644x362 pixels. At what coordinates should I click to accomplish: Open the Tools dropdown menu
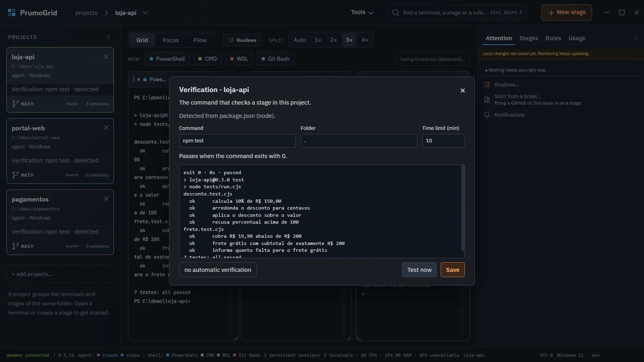(x=362, y=12)
